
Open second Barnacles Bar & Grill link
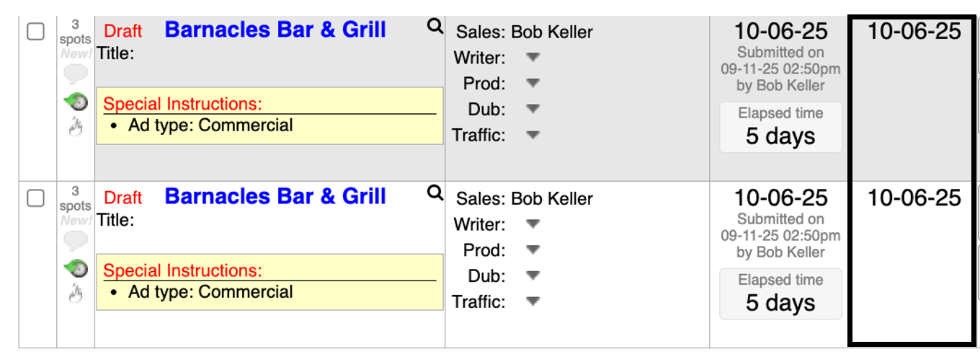click(x=275, y=197)
